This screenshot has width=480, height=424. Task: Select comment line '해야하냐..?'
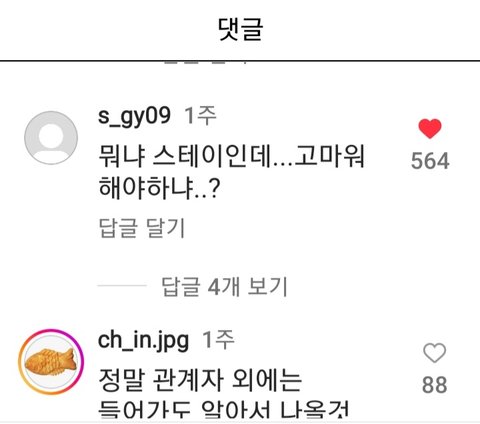click(x=159, y=188)
